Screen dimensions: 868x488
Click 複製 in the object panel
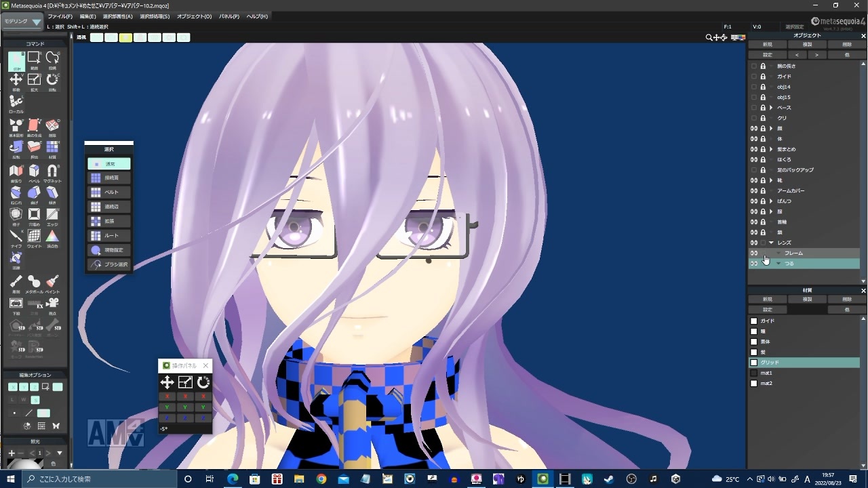[x=807, y=45]
